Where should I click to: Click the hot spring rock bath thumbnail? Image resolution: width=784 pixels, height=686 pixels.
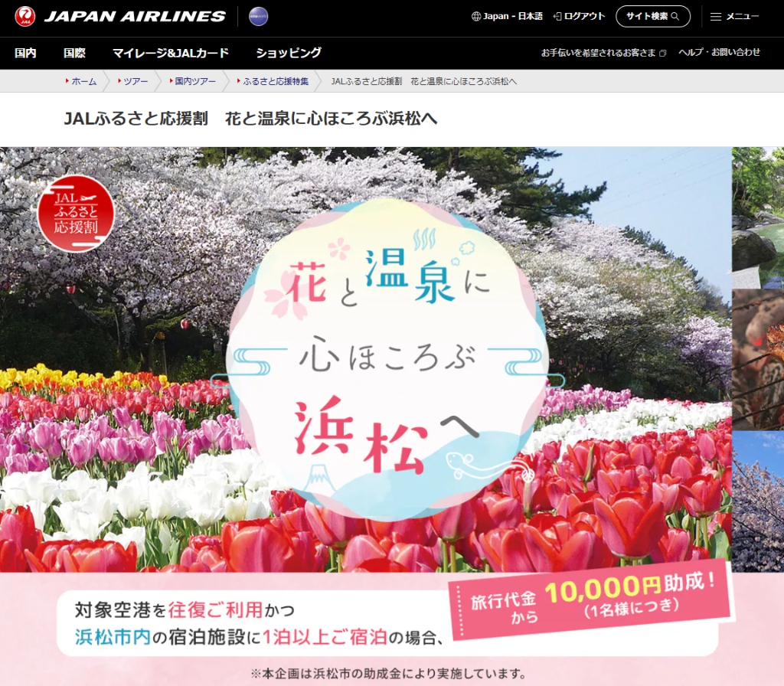pyautogui.click(x=758, y=217)
